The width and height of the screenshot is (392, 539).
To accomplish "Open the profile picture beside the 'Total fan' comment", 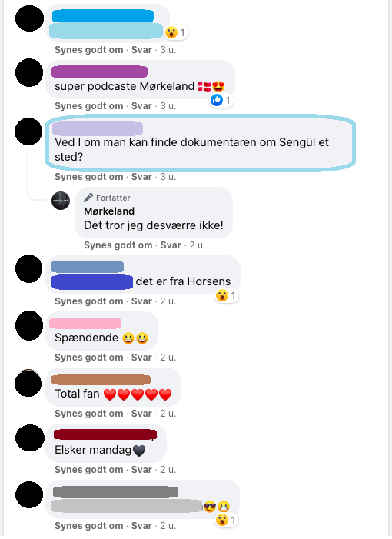I will 28,383.
